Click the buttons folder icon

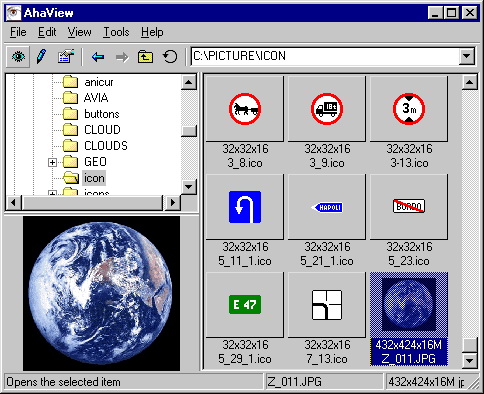pyautogui.click(x=70, y=114)
